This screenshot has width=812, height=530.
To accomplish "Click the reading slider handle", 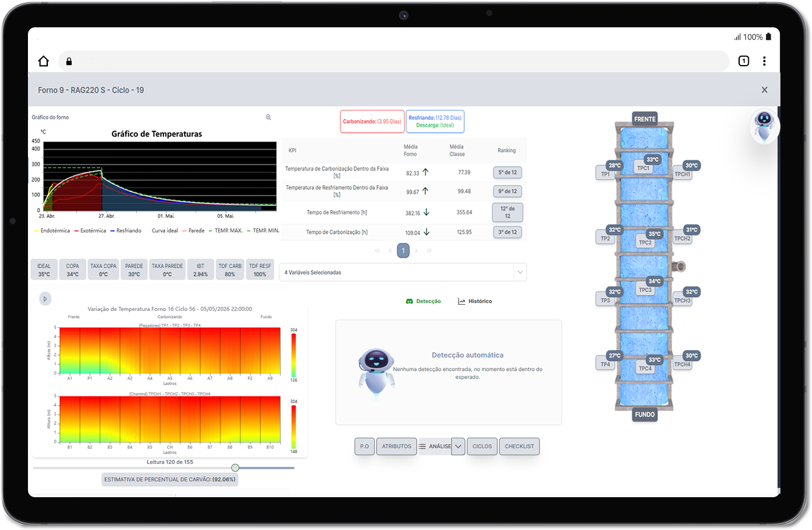I will 235,467.
